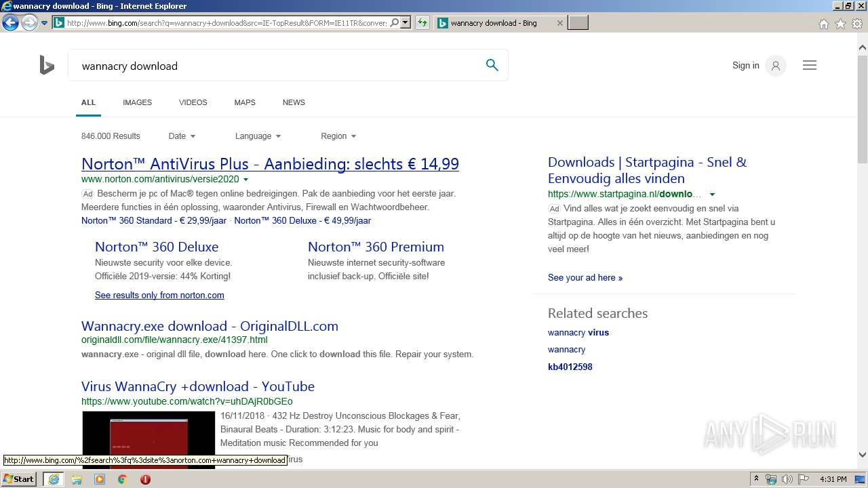This screenshot has width=868, height=488.
Task: Click the Action Center flag tray icon
Action: click(x=804, y=479)
